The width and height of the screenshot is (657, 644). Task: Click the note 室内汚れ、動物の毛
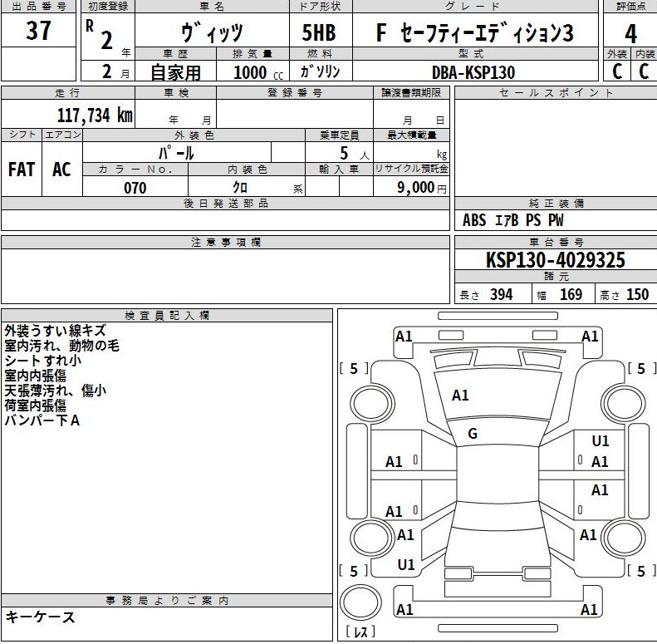tap(62, 346)
